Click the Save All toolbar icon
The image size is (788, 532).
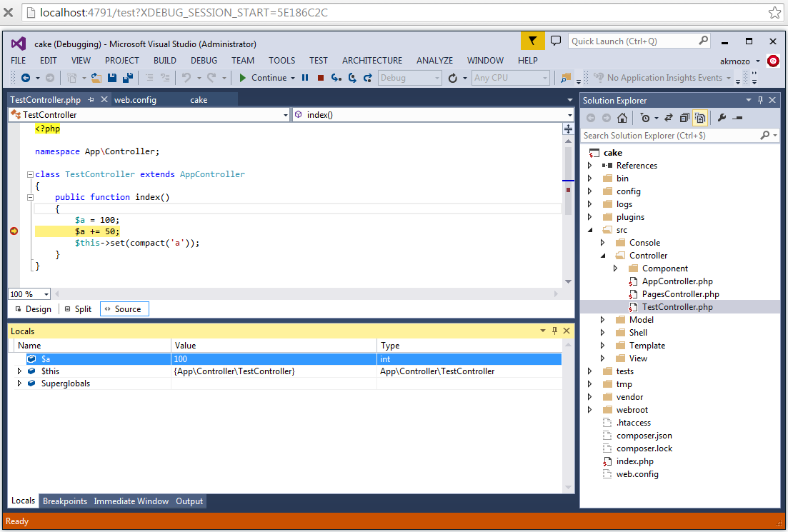128,78
